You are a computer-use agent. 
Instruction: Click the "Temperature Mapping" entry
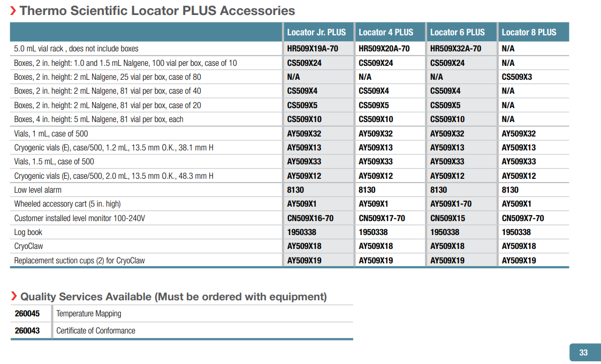(x=88, y=314)
